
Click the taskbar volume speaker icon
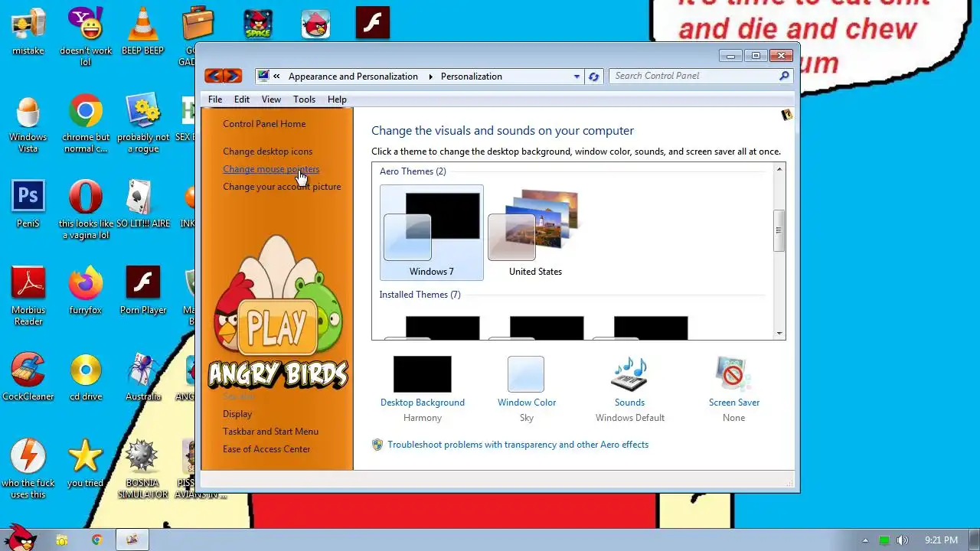point(903,540)
